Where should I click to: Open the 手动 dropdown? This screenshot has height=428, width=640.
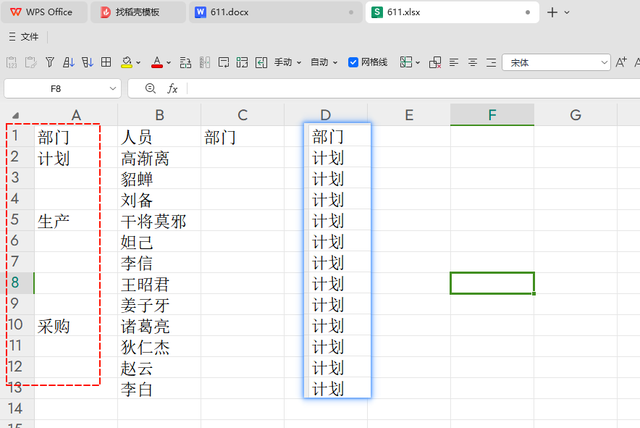coord(287,62)
